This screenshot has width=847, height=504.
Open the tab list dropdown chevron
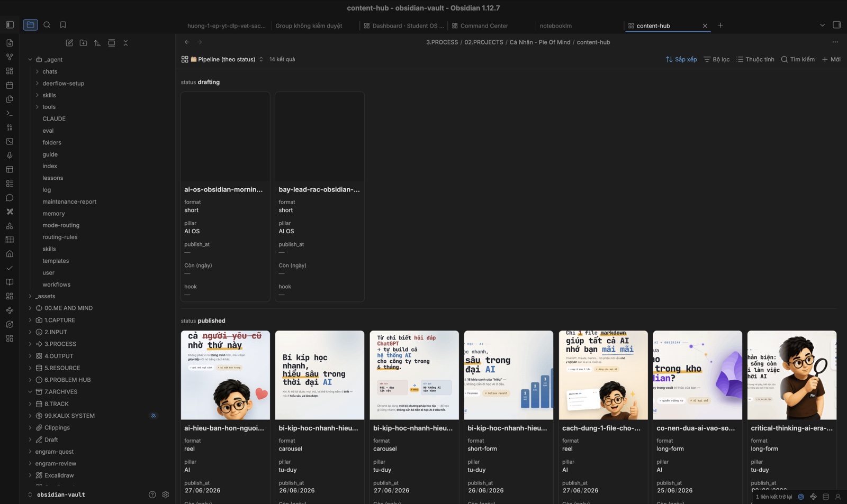pyautogui.click(x=822, y=25)
